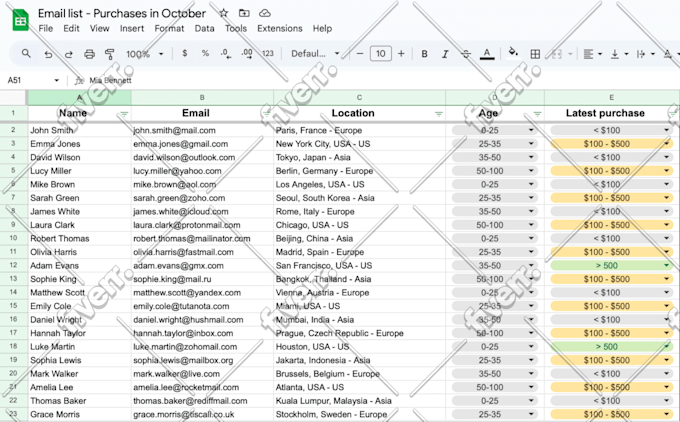Open the Edit menu
Viewport: 680px width, 422px height.
point(71,29)
